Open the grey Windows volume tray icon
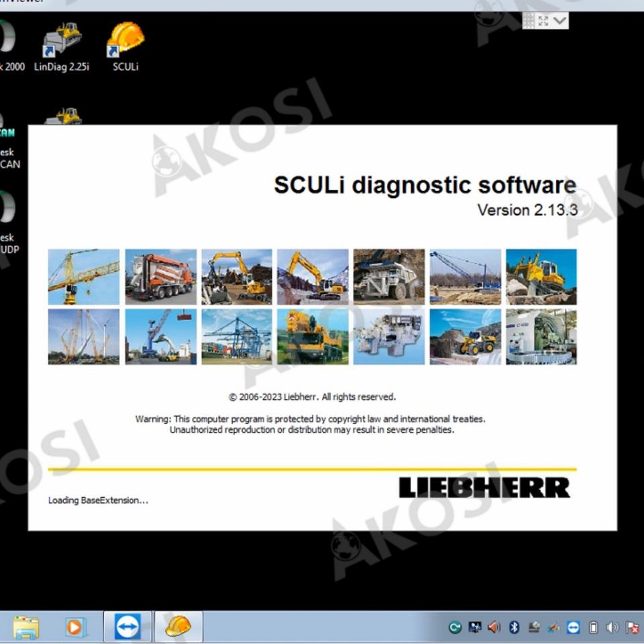 click(612, 627)
